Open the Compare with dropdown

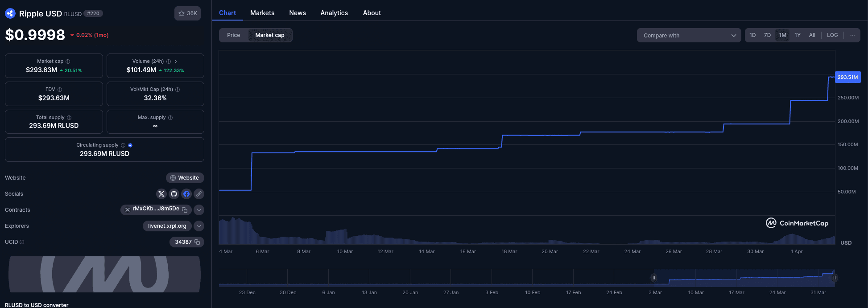click(689, 35)
